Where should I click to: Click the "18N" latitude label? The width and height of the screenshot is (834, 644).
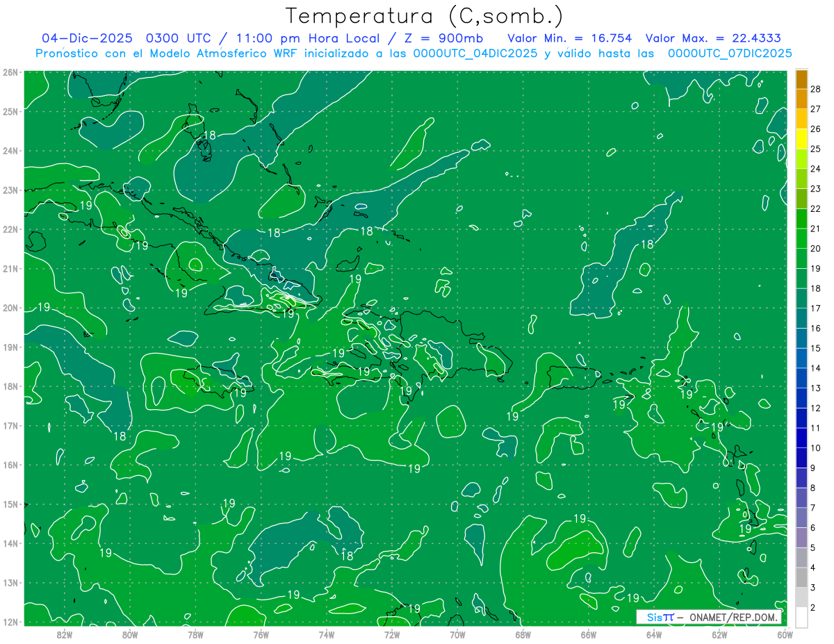[x=10, y=386]
